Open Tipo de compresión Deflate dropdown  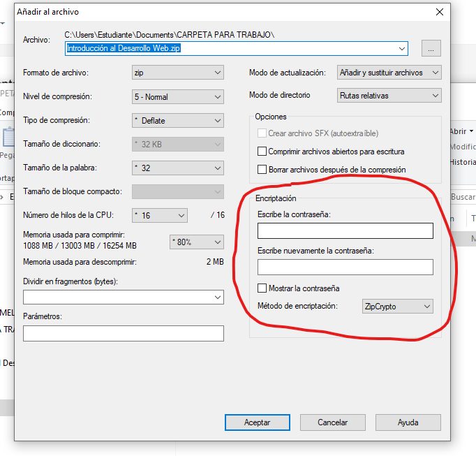178,121
